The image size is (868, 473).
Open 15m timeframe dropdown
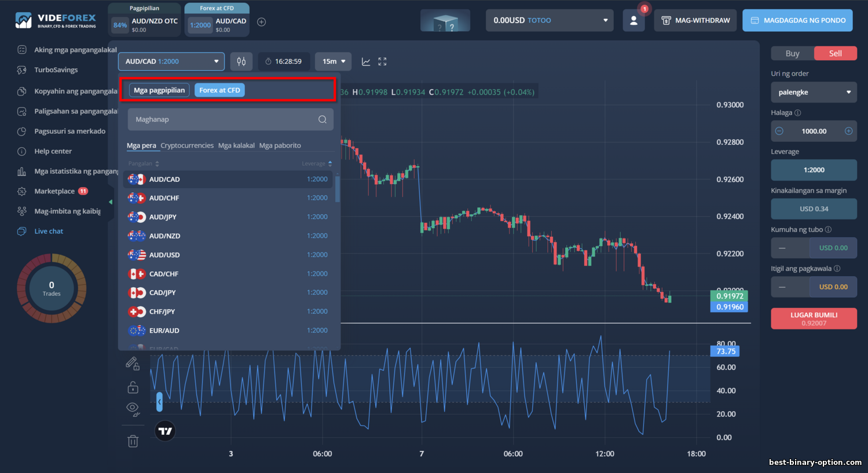334,61
